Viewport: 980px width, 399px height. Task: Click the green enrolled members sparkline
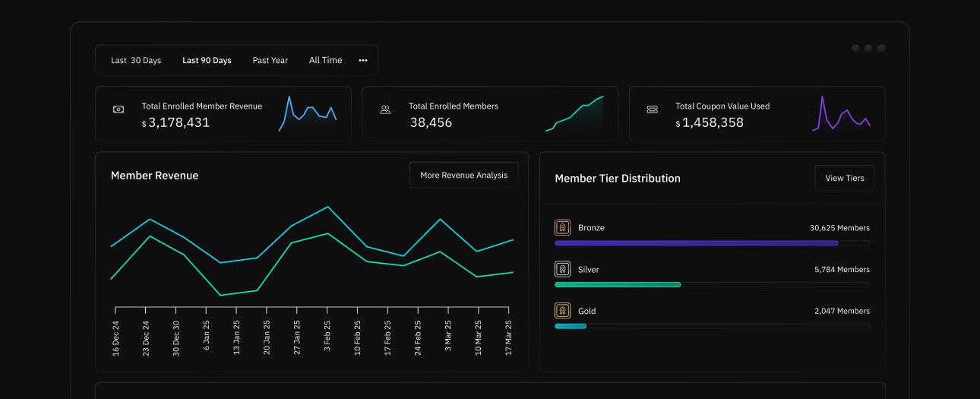pyautogui.click(x=574, y=114)
